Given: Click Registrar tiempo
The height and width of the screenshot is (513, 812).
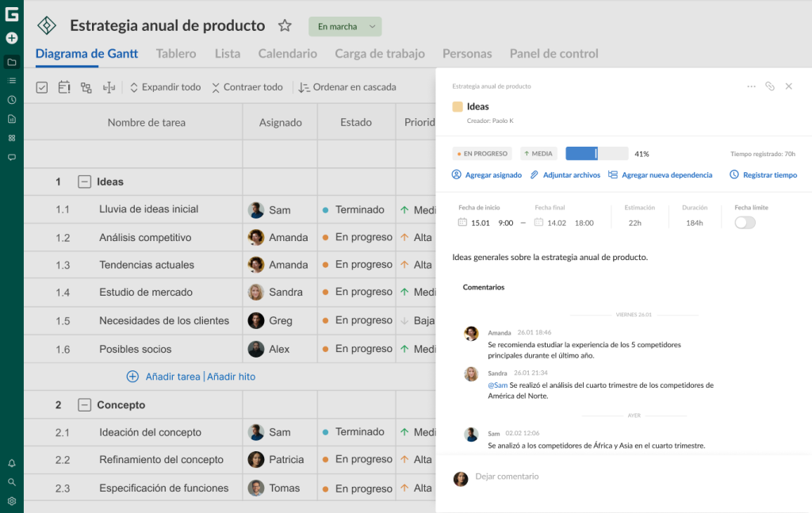Looking at the screenshot, I should (x=764, y=175).
